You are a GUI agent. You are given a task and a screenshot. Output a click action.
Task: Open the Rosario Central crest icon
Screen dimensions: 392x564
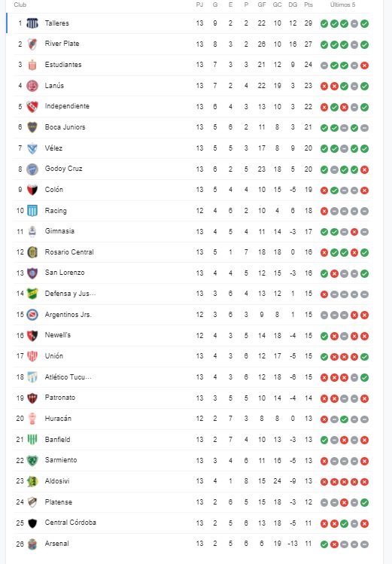pos(32,252)
